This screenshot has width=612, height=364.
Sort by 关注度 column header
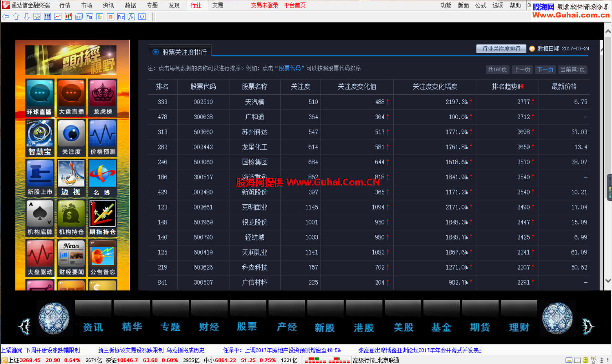coord(301,86)
